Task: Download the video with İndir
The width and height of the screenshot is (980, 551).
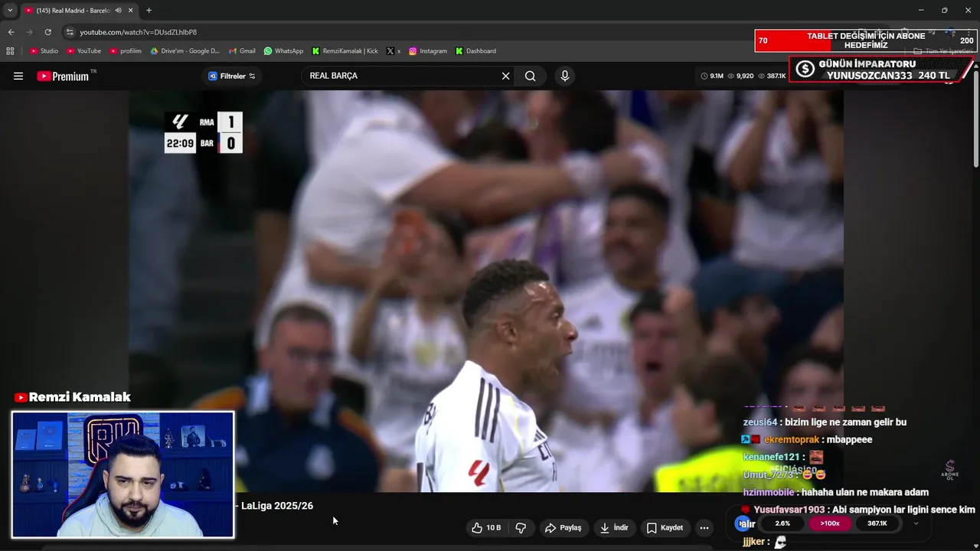Action: pos(614,527)
